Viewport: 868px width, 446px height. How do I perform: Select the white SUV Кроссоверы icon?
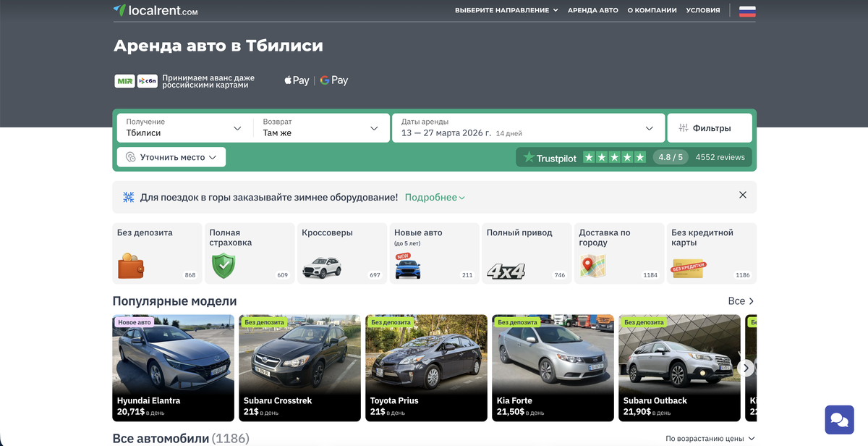pos(321,268)
